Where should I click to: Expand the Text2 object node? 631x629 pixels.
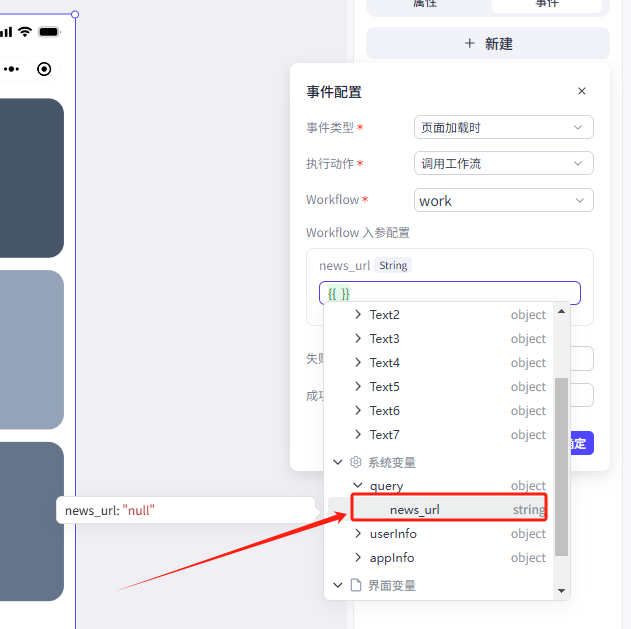pyautogui.click(x=359, y=315)
